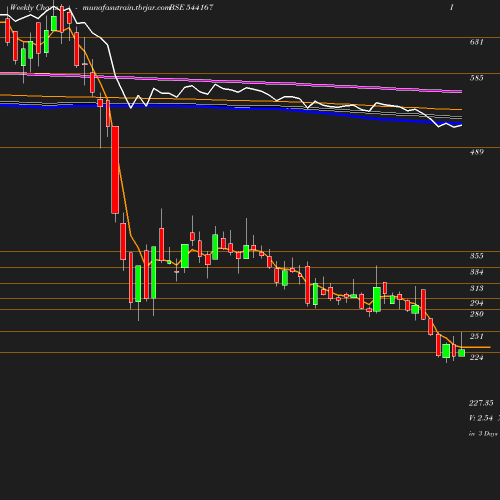The image size is (500, 500).
Task: Click the 334 price level label
Action: 476,272
